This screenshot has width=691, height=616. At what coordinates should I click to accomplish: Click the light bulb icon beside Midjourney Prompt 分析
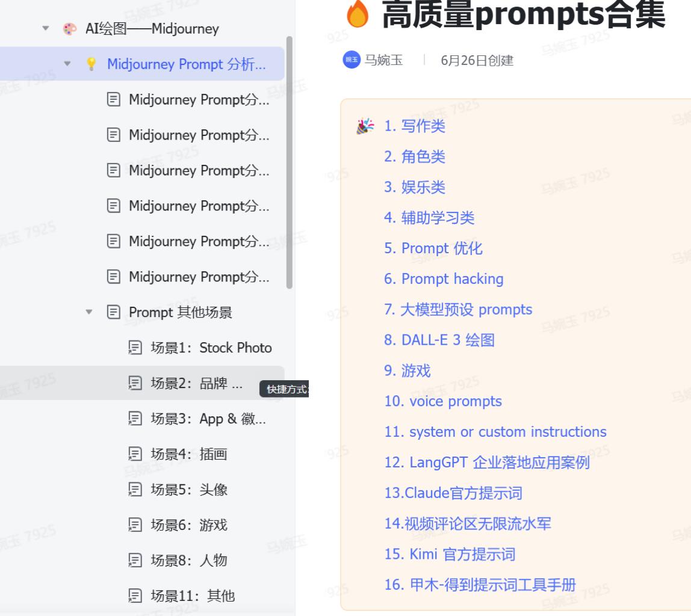[91, 64]
